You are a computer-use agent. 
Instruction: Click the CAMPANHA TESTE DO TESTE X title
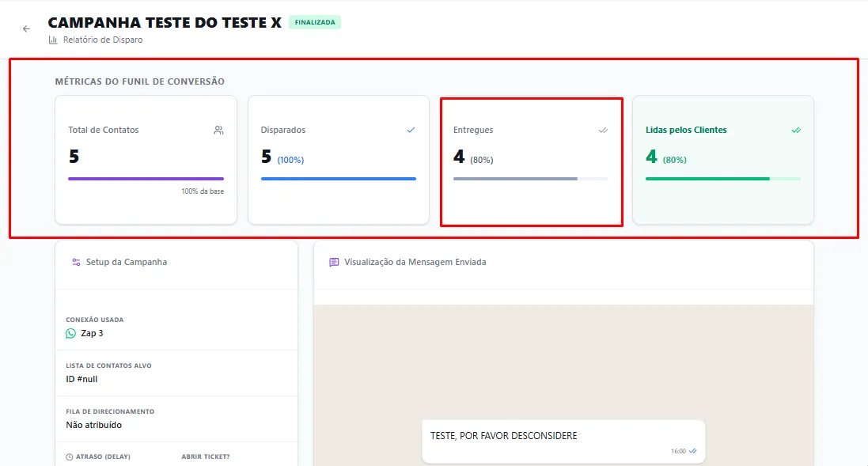coord(165,23)
